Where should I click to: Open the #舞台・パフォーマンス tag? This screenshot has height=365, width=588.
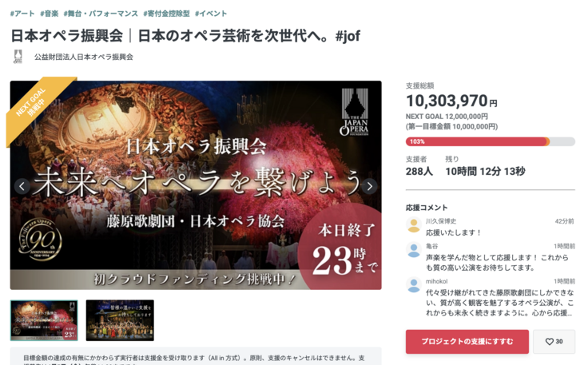pos(101,14)
